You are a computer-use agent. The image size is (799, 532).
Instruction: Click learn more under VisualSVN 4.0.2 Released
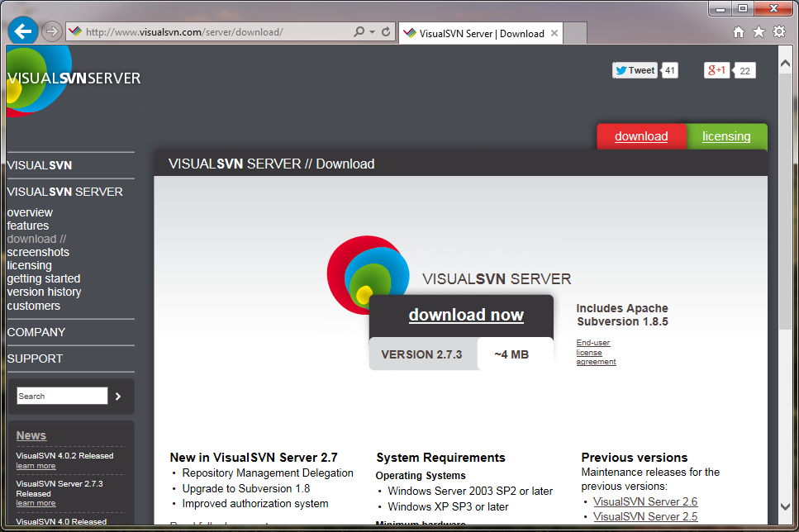click(x=36, y=466)
